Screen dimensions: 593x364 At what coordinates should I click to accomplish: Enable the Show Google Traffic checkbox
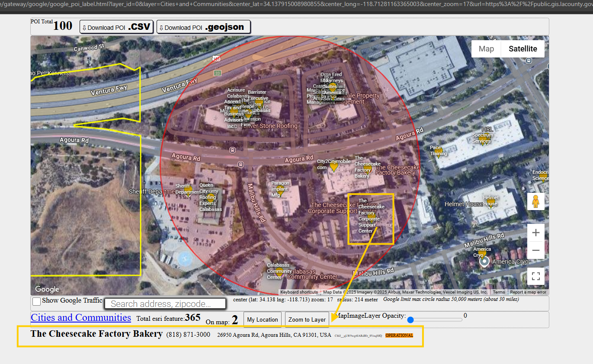[x=37, y=301]
